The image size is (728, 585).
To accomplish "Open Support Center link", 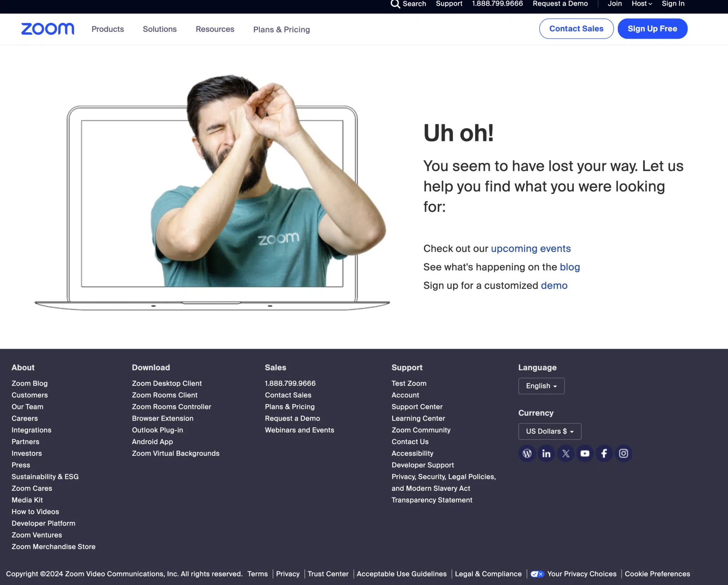I will click(x=417, y=407).
